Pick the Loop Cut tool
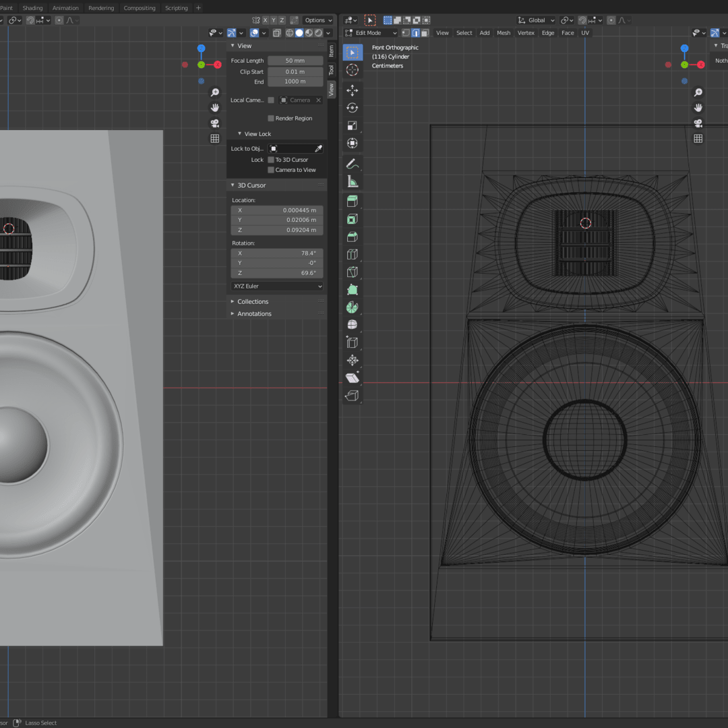 click(352, 254)
